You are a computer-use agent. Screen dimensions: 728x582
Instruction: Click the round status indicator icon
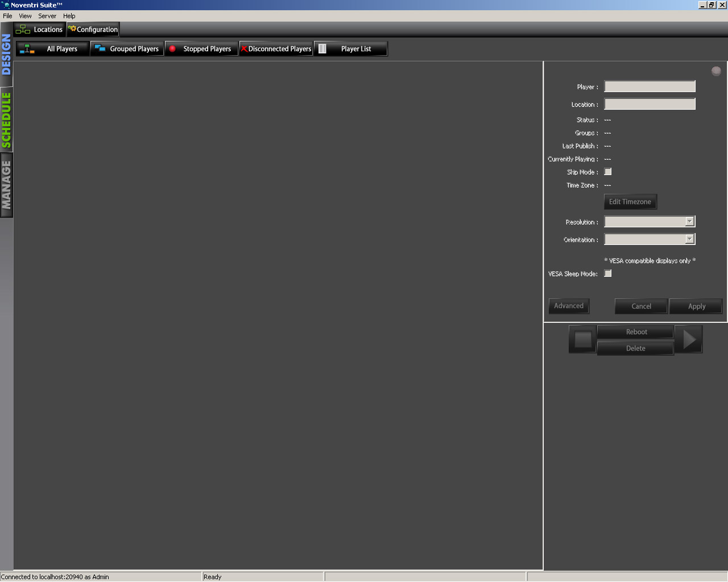(x=716, y=71)
